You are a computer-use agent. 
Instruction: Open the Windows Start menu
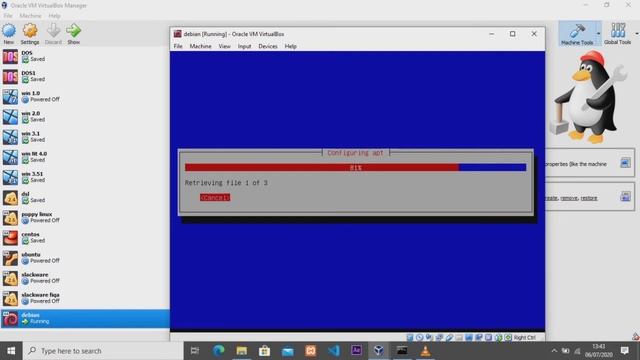coord(11,351)
